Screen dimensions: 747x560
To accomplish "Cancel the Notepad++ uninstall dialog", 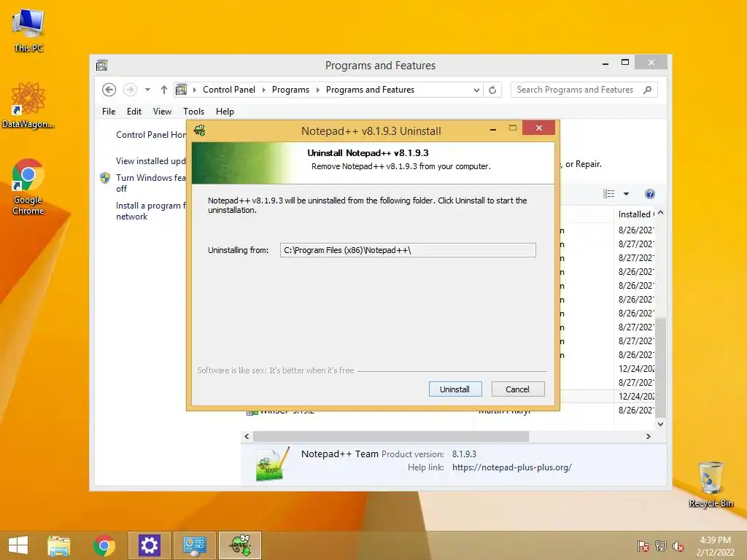I will (517, 389).
